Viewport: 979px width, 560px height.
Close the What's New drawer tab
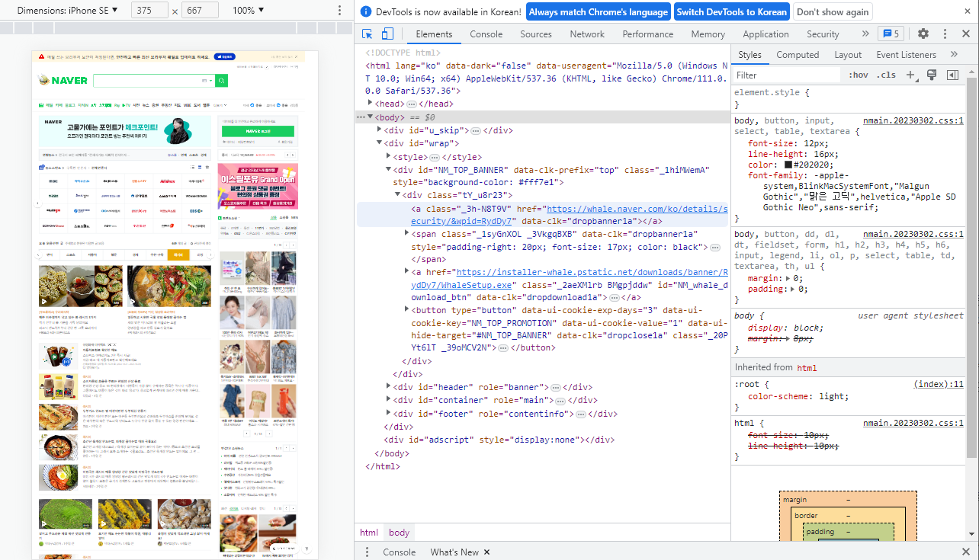(486, 552)
